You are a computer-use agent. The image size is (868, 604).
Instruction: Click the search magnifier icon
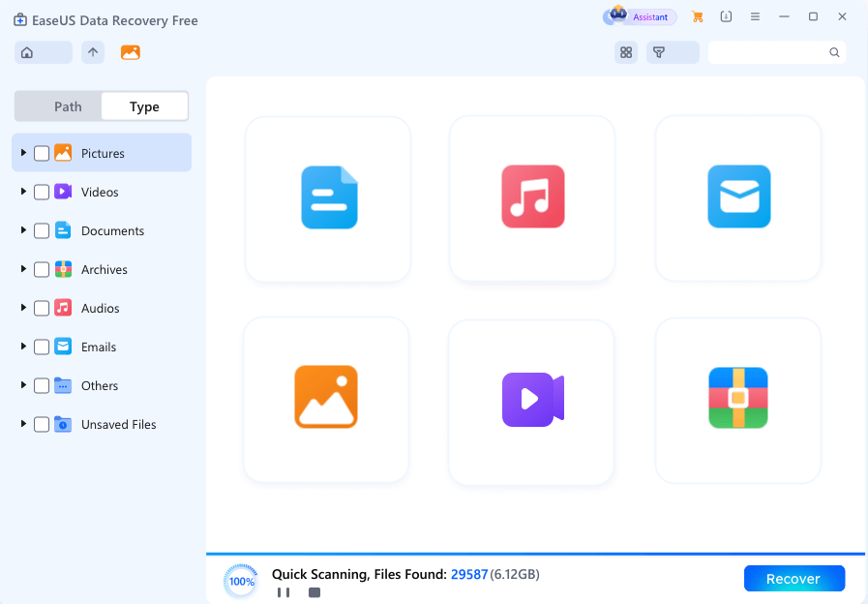click(834, 52)
